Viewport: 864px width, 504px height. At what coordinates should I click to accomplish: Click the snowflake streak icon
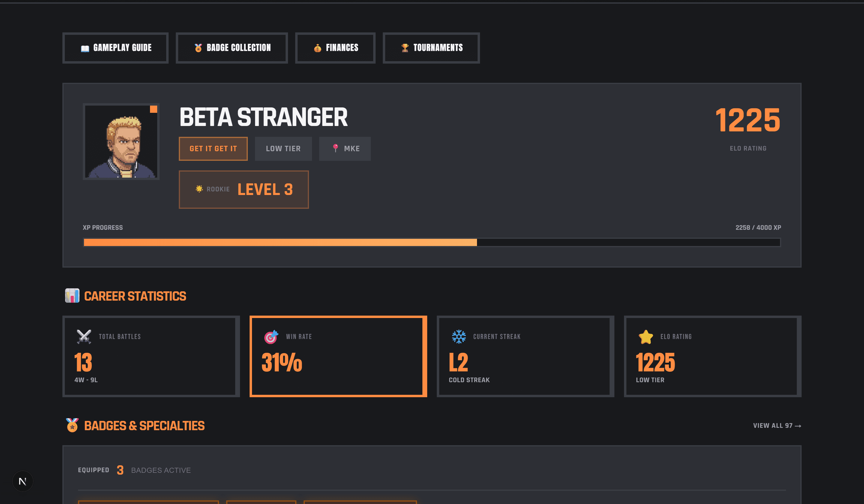point(459,337)
